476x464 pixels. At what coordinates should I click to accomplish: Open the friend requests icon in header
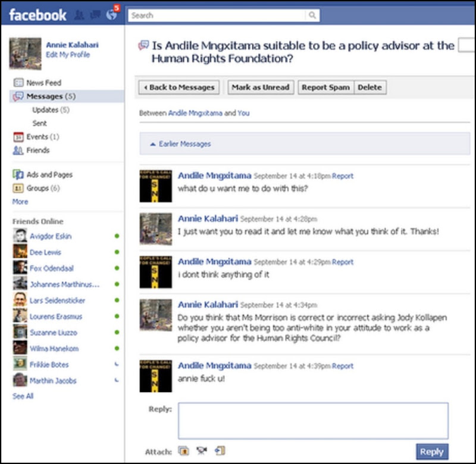[x=80, y=15]
